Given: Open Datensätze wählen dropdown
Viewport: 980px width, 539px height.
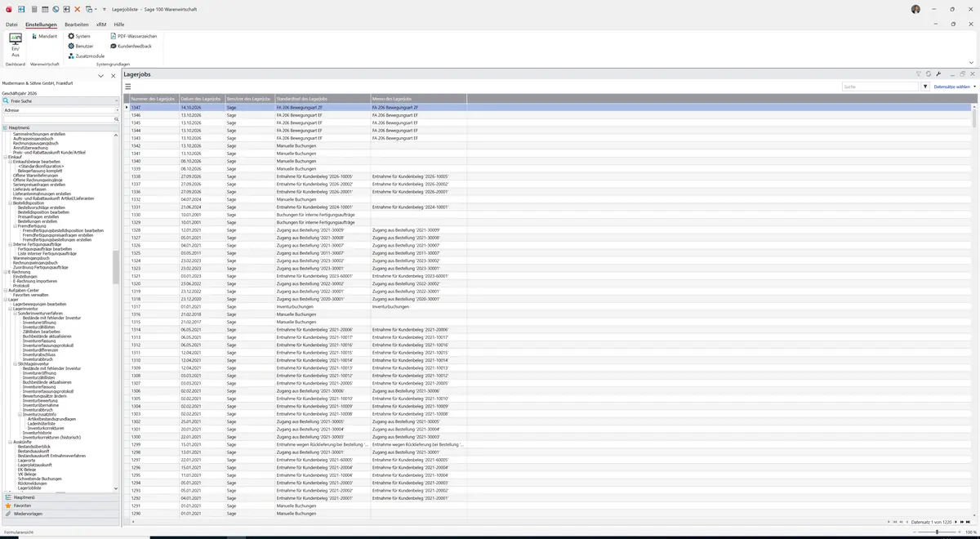Looking at the screenshot, I should pyautogui.click(x=954, y=86).
